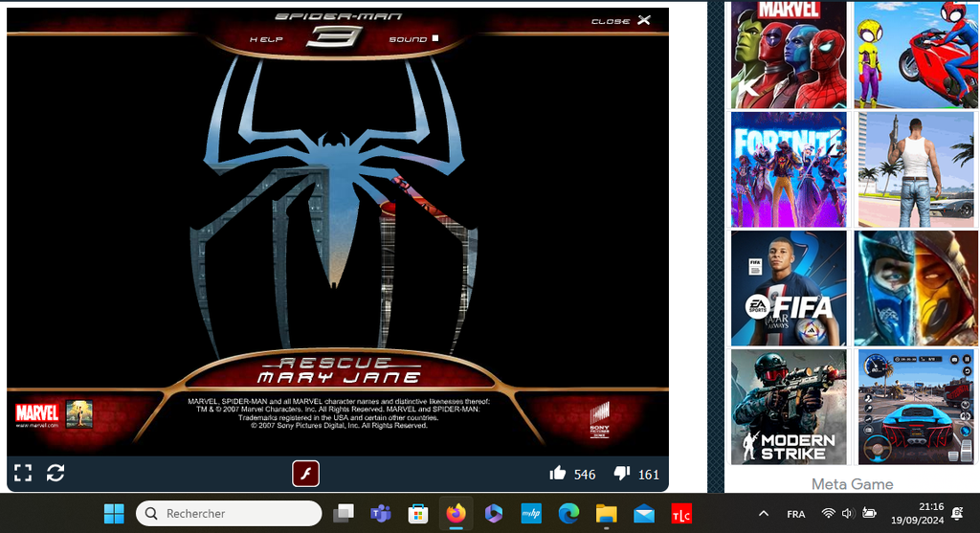Enter fullscreen mode for the game
980x533 pixels.
pos(23,473)
